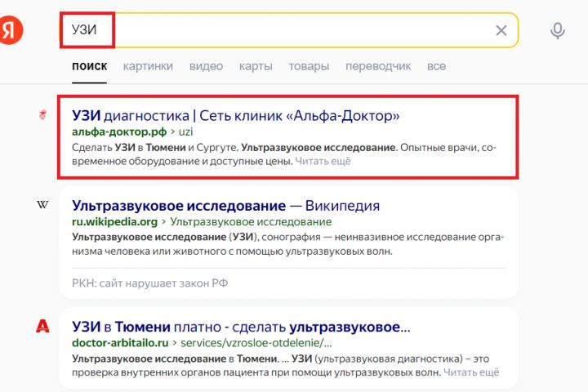Click the Alfa-Doctor favicon
588x392 pixels.
pos(42,115)
